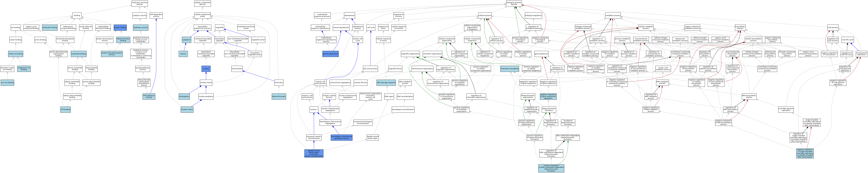This screenshot has height=173, width=868.
Task: Click the 'double-strand break repair' node
Action: click(x=373, y=138)
